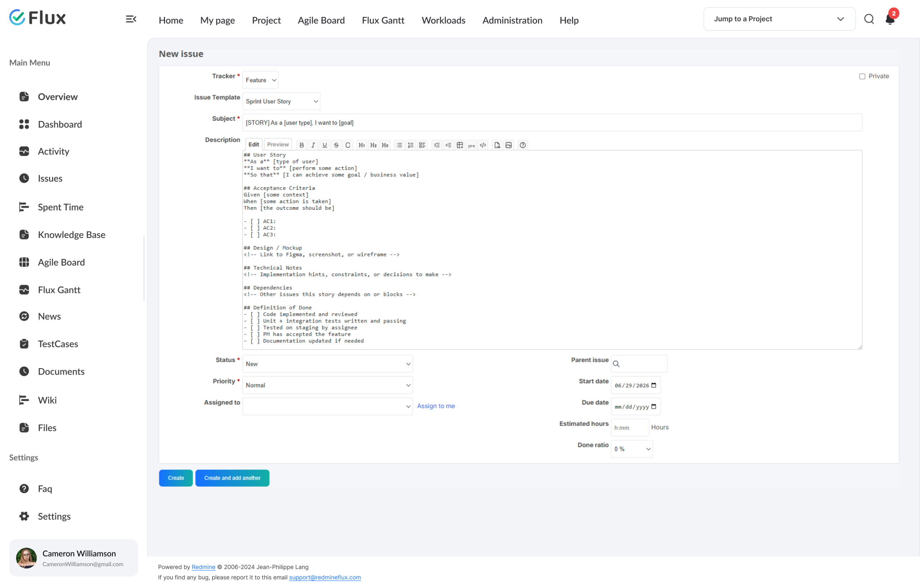
Task: Indent text with the quote icon
Action: coord(437,145)
